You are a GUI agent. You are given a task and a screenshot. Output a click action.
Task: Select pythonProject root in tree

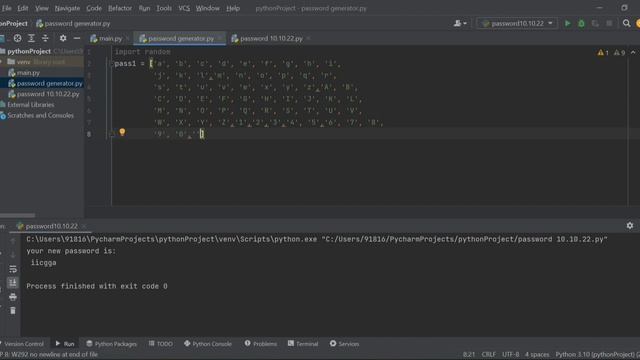click(29, 51)
